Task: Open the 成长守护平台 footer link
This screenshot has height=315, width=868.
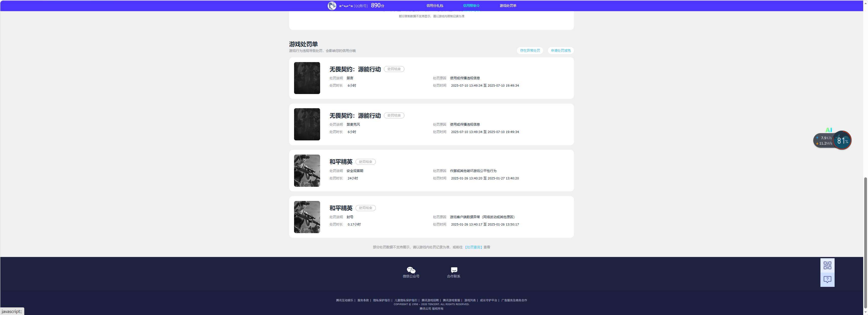Action: [488, 300]
